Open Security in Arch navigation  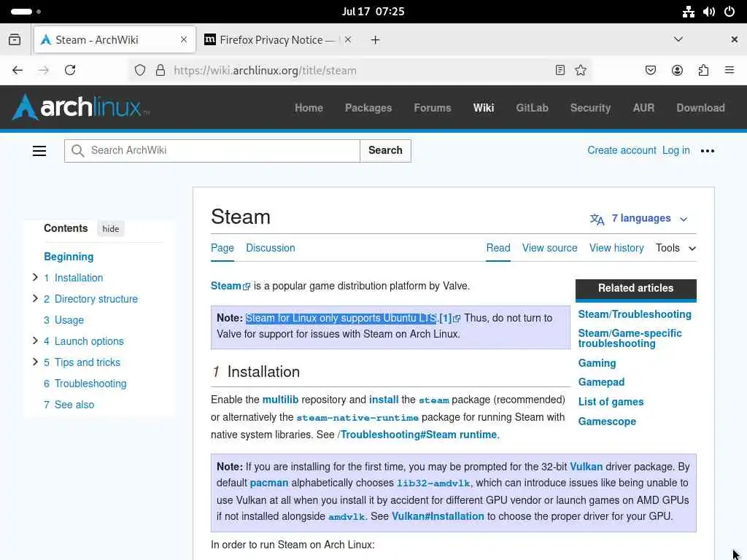click(590, 108)
